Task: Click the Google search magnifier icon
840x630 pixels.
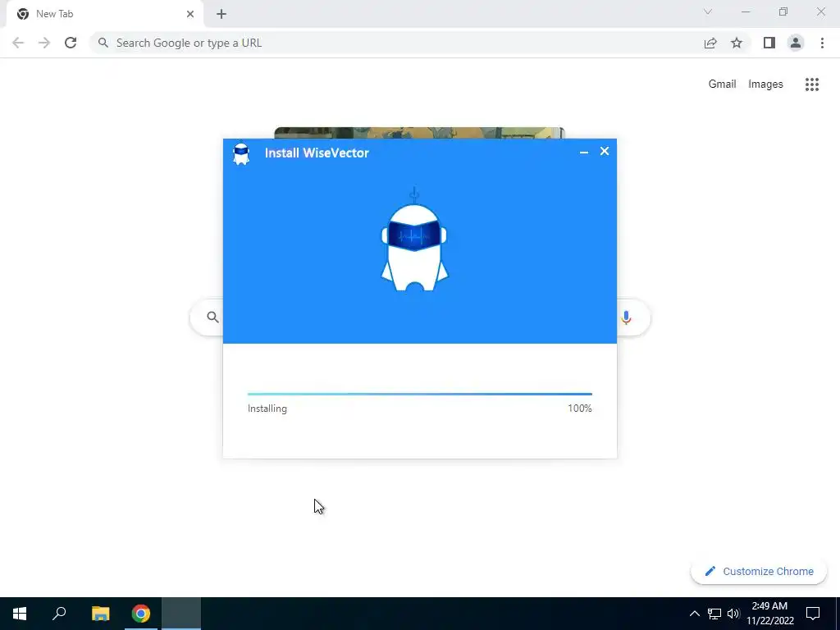Action: 212,317
